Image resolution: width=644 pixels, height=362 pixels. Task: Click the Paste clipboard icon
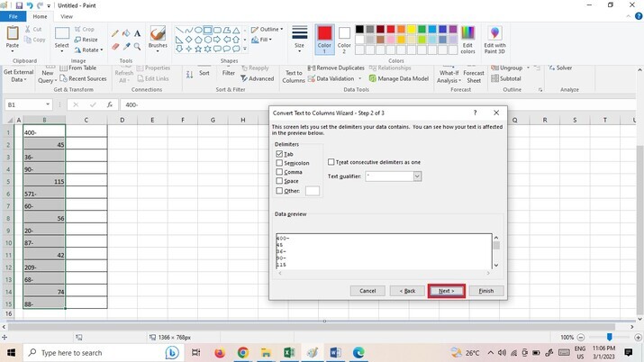point(13,33)
